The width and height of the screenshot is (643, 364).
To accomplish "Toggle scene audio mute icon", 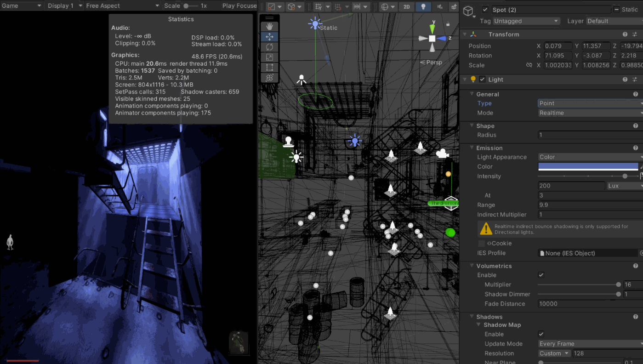I will [x=440, y=6].
